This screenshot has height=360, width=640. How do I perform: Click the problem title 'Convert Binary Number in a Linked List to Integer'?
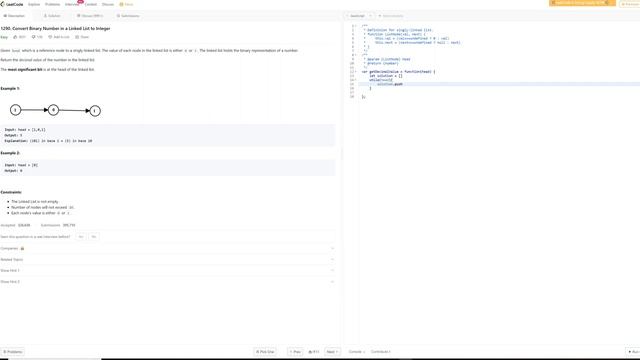tap(55, 29)
